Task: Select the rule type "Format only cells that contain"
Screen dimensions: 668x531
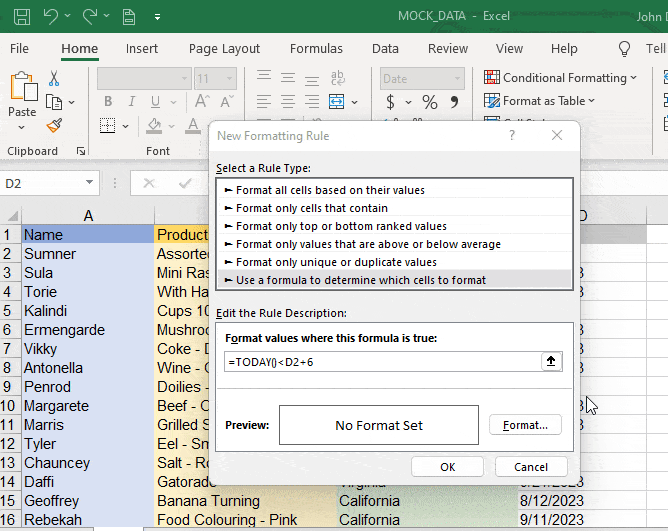Action: tap(394, 208)
